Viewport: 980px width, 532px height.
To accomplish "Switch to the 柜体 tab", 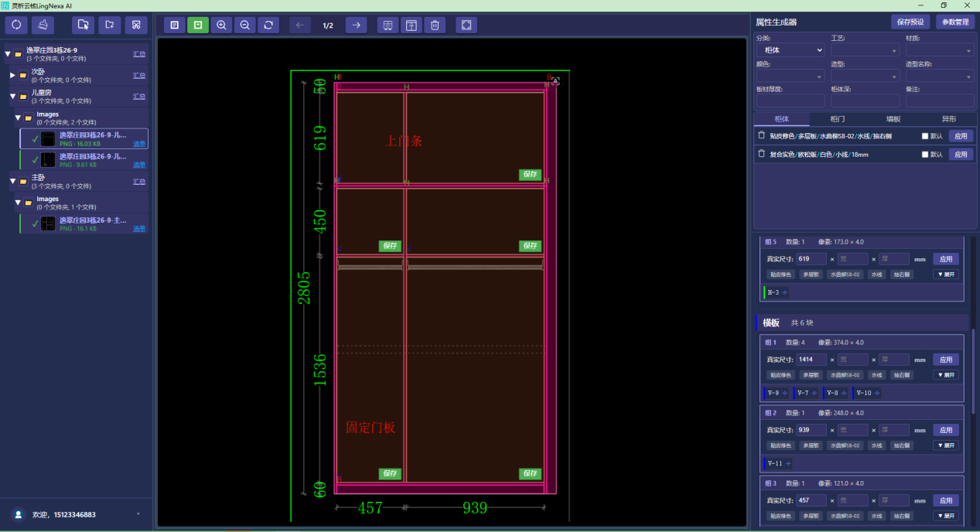I will point(781,119).
